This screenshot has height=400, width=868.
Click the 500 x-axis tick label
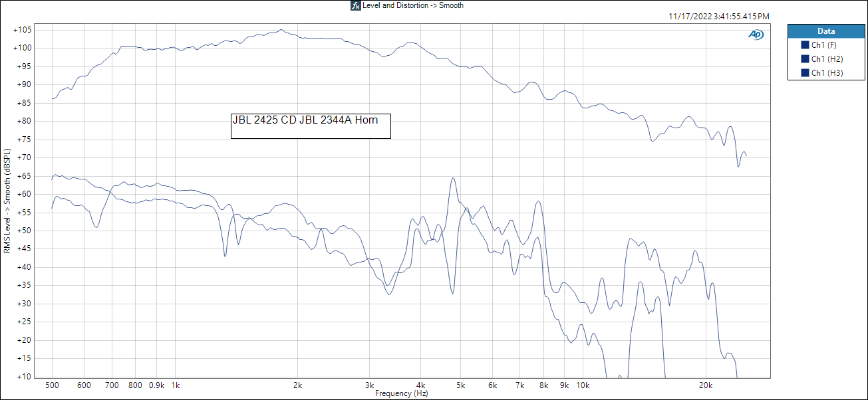pos(52,385)
